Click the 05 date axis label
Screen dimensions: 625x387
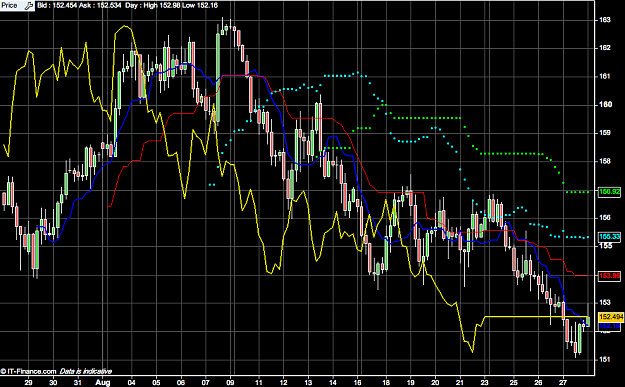pyautogui.click(x=156, y=382)
